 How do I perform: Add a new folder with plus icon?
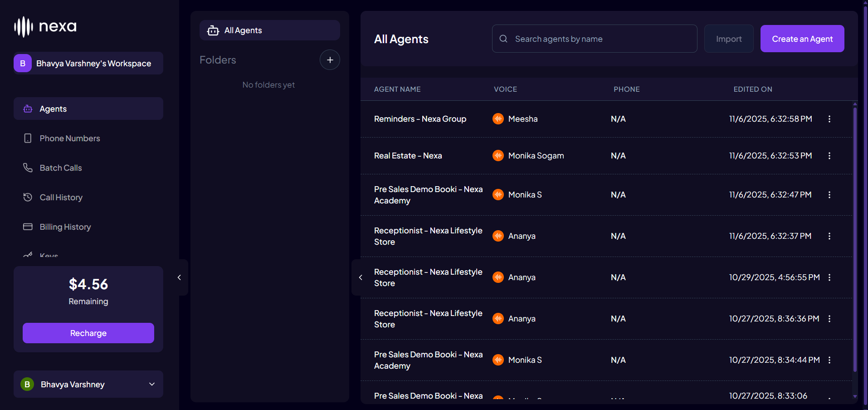pos(330,60)
